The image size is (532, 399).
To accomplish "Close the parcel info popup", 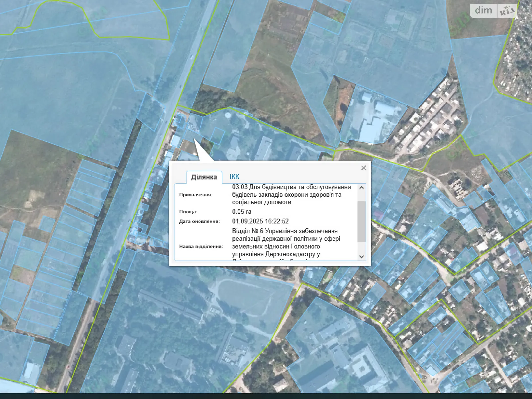I will pyautogui.click(x=363, y=168).
